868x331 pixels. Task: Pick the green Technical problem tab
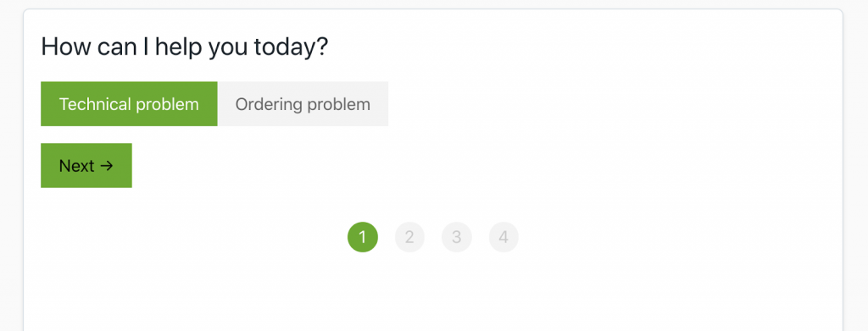pos(129,104)
